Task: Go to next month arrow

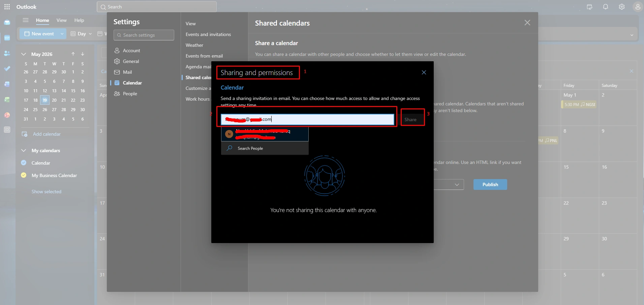Action: click(83, 54)
